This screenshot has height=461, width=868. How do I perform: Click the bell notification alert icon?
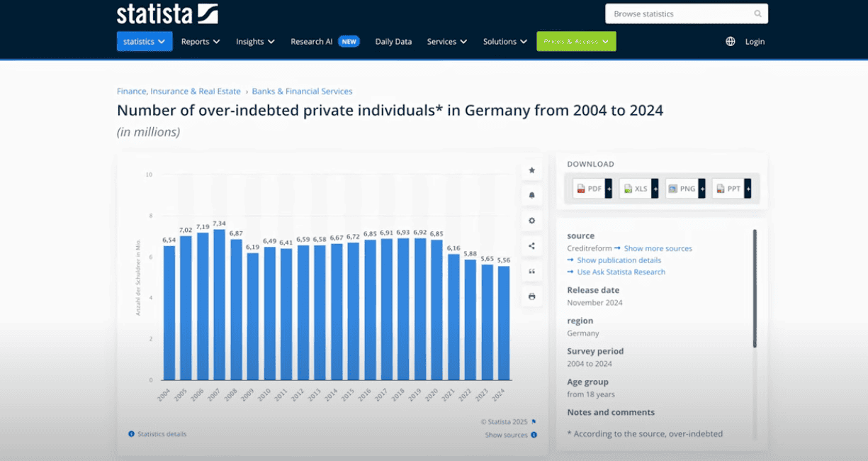[531, 195]
